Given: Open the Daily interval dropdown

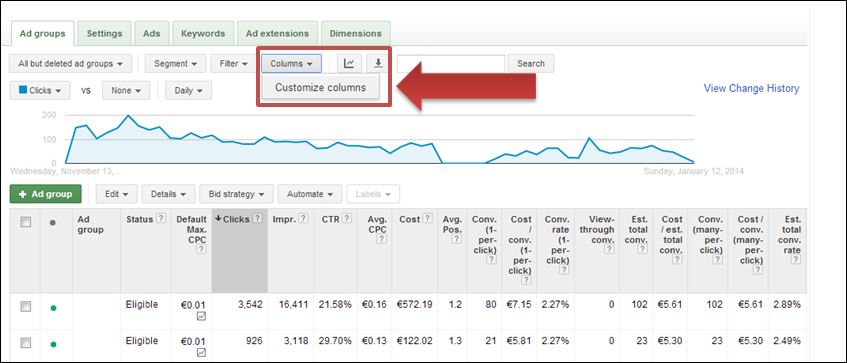Looking at the screenshot, I should pyautogui.click(x=189, y=90).
